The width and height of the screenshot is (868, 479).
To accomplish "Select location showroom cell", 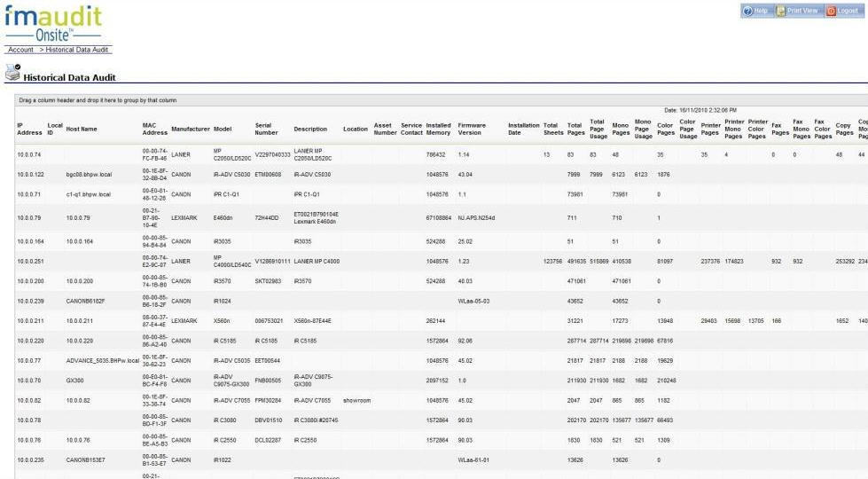I will pyautogui.click(x=356, y=400).
